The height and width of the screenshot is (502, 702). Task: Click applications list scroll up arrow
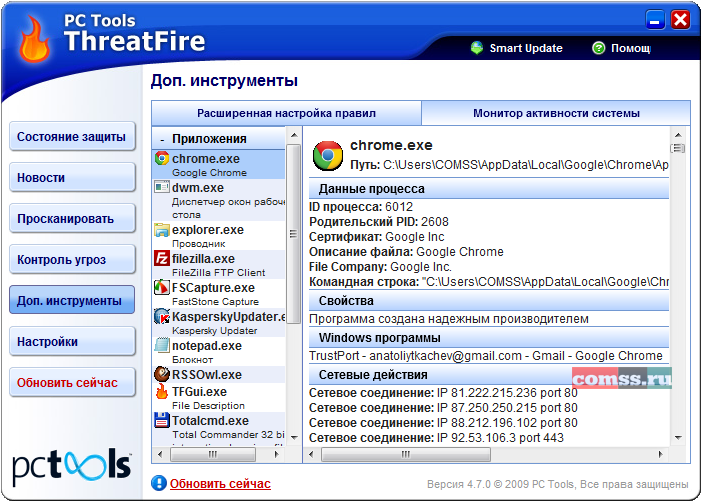click(x=294, y=135)
